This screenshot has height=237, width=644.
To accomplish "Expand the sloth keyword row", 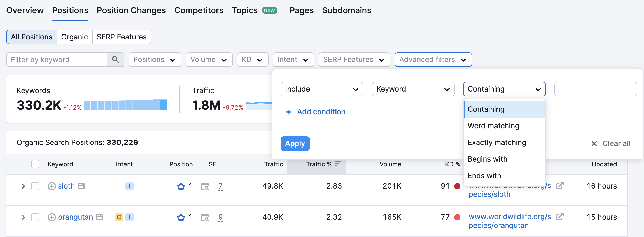I will (23, 186).
